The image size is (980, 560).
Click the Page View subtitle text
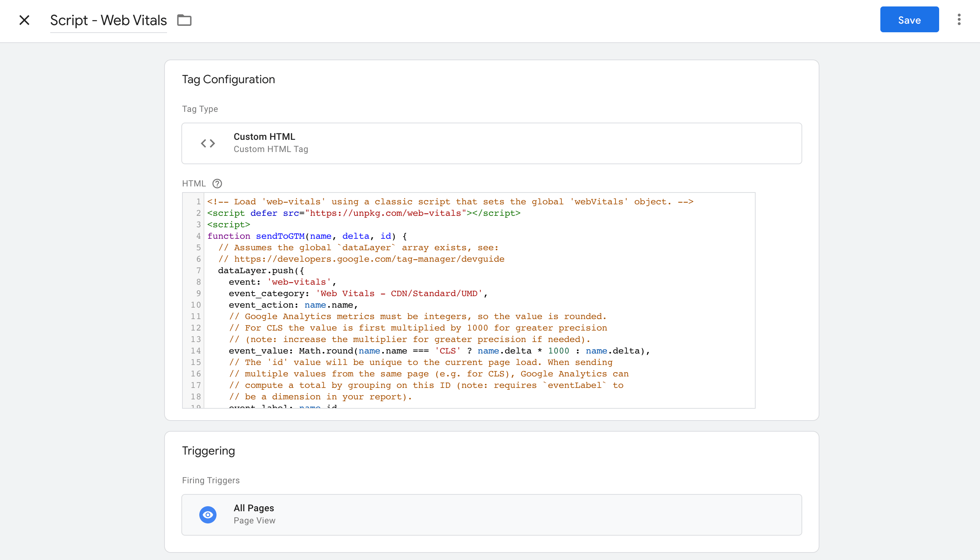pyautogui.click(x=254, y=521)
